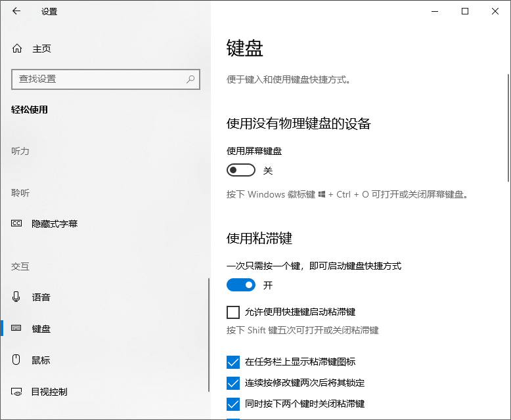Uncheck 同时按下两个键时关闭粘滞键
This screenshot has height=420, width=511.
click(233, 404)
